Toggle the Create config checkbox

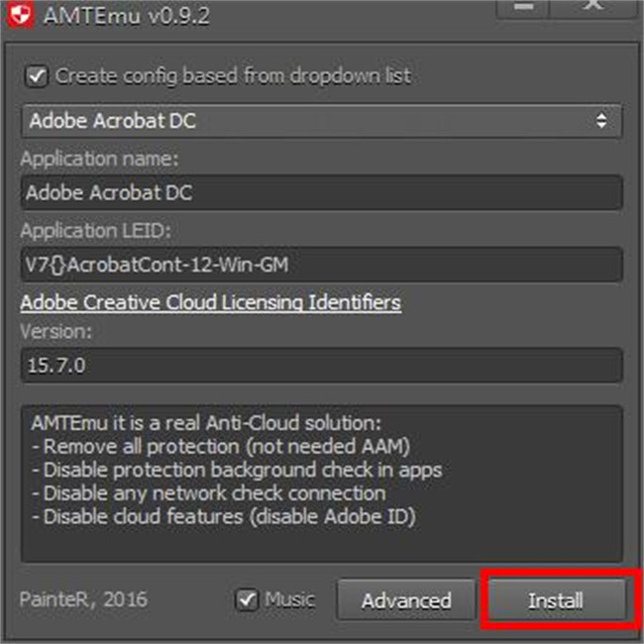coord(37,75)
